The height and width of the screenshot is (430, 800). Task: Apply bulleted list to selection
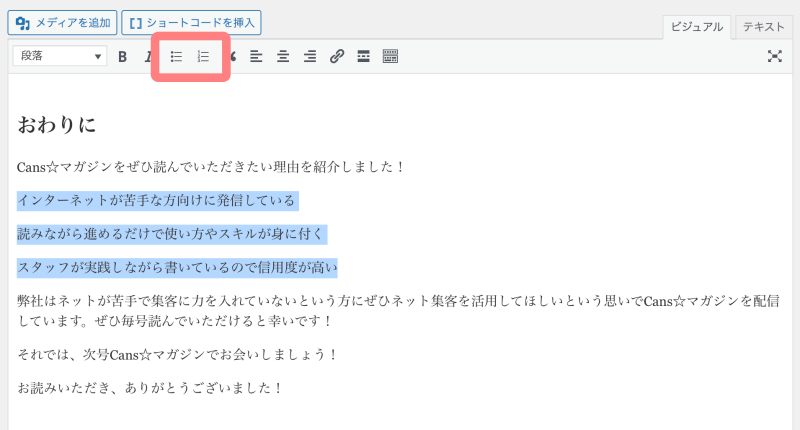177,57
